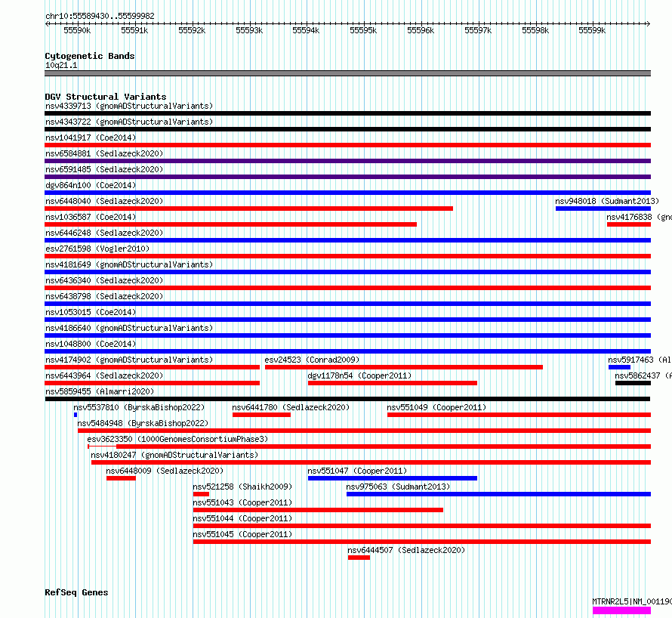Click the nsv4176838 variant label
Viewport: 672px width, 618px height.
point(639,217)
